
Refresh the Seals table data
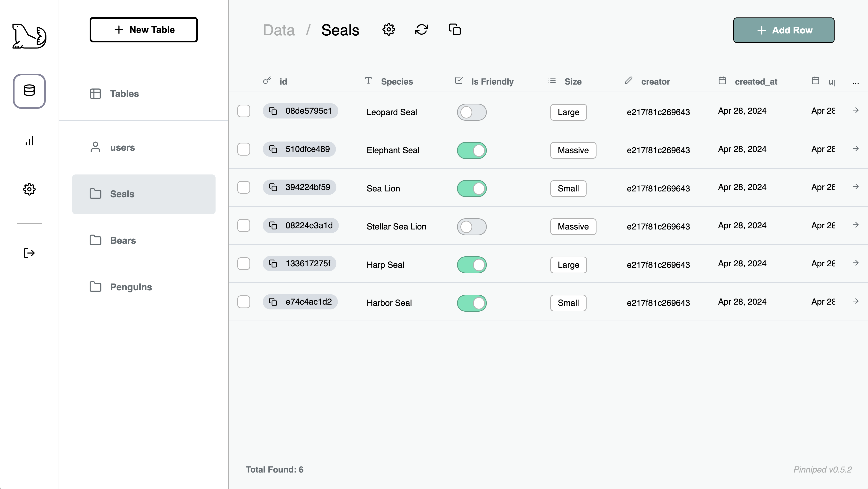422,30
